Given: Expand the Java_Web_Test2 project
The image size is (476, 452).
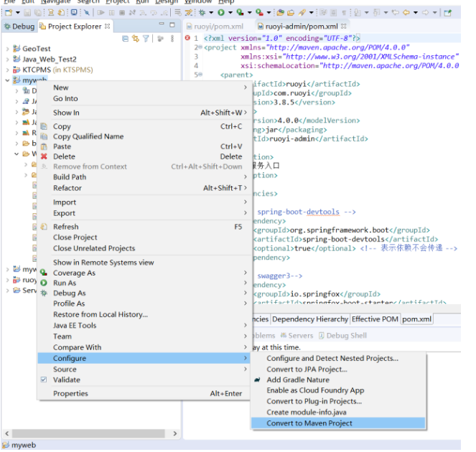Looking at the screenshot, I should (7, 59).
